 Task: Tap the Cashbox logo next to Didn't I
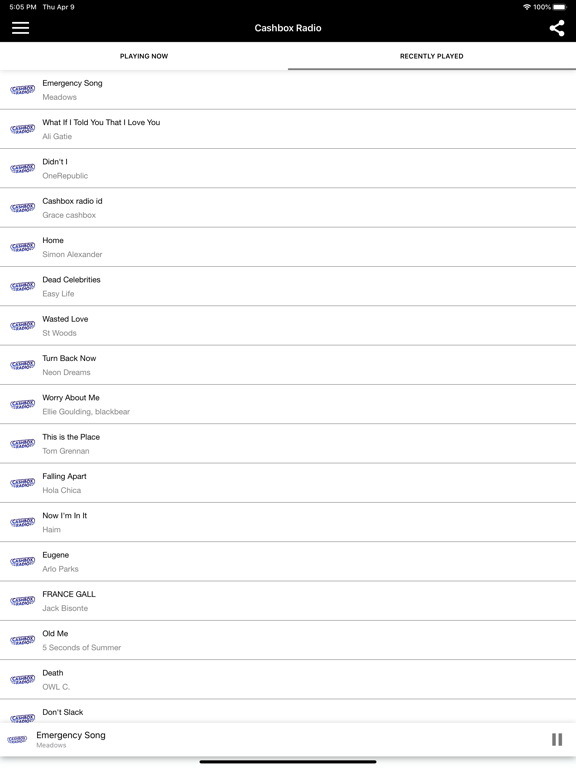tap(23, 168)
